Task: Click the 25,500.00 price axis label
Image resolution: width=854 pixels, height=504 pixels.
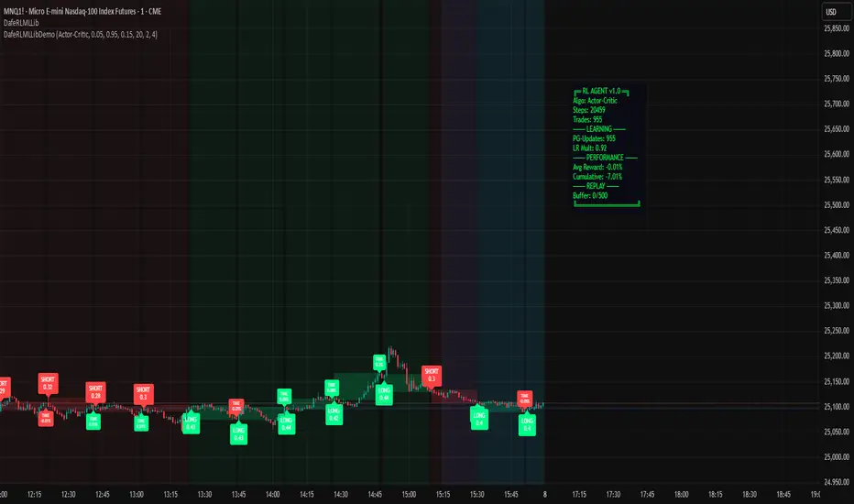Action: tap(837, 205)
